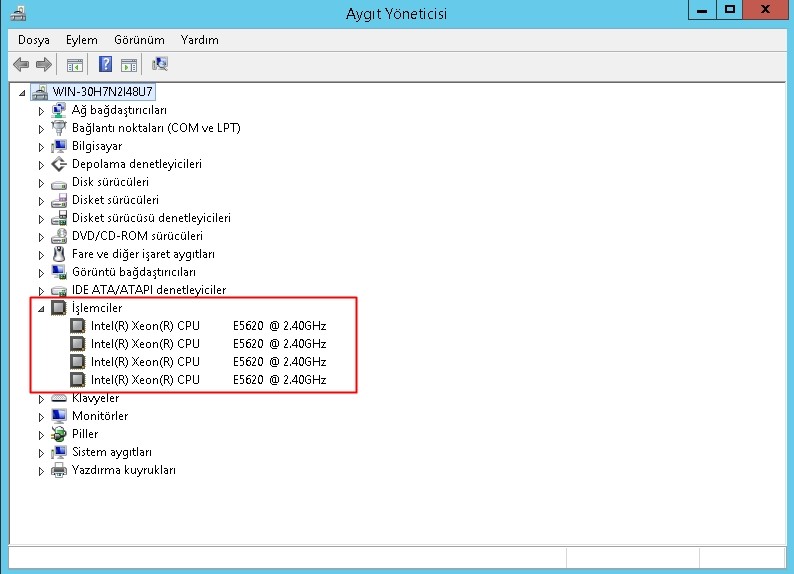Open the window system menu icon
This screenshot has height=574, width=794.
click(18, 13)
